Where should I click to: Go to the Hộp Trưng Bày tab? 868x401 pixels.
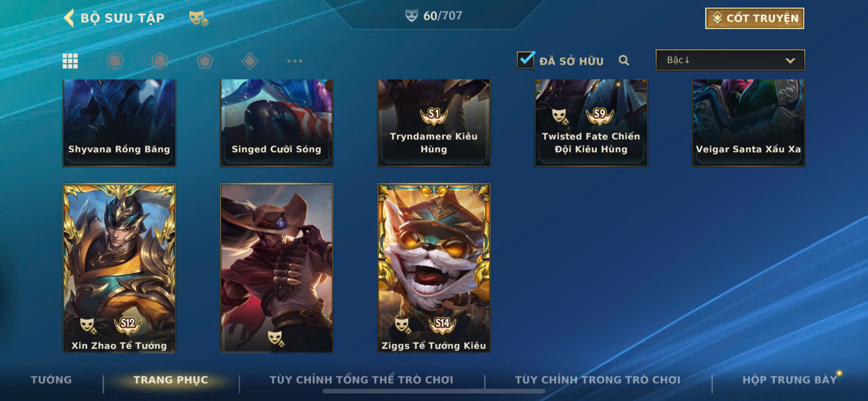pyautogui.click(x=789, y=380)
